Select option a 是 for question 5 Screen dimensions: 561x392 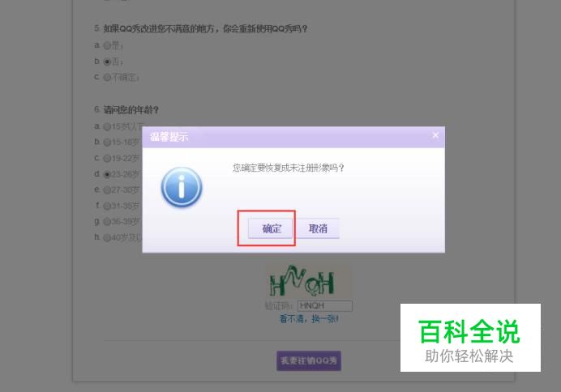click(x=107, y=45)
